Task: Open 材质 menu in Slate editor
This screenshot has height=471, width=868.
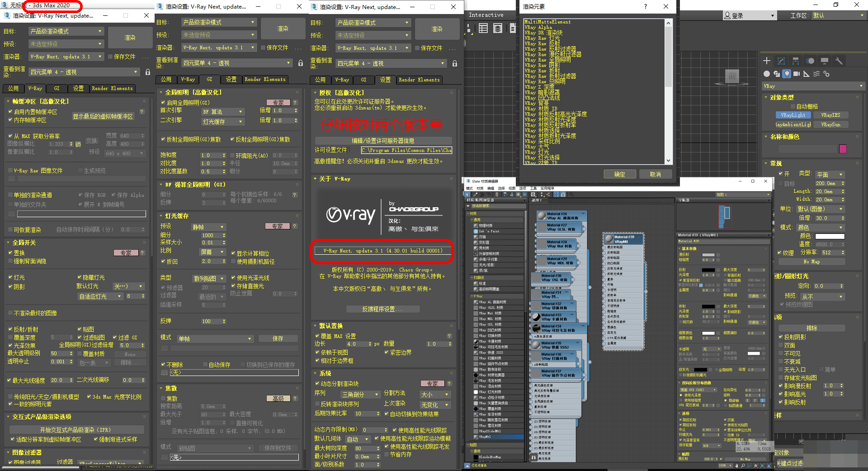Action: click(480, 188)
